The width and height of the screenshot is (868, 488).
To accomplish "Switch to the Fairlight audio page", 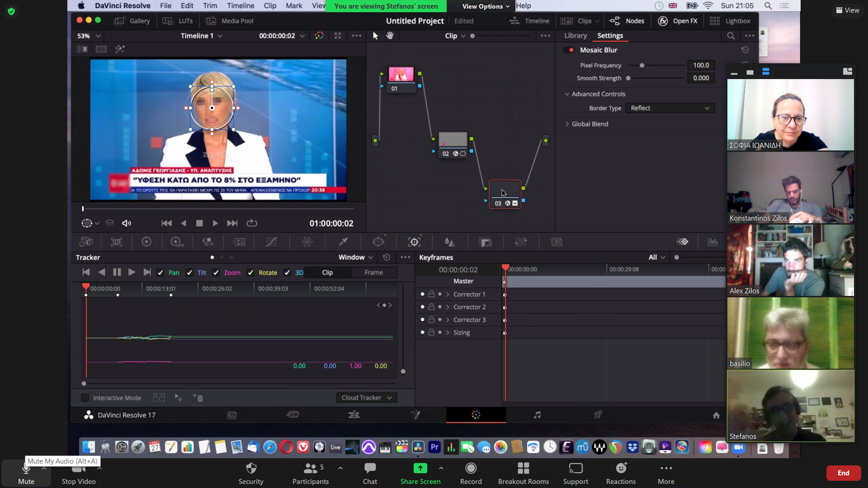I will point(537,415).
